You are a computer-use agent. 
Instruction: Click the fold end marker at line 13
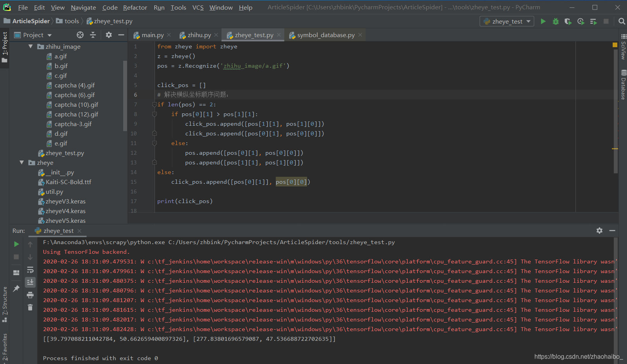click(x=155, y=162)
